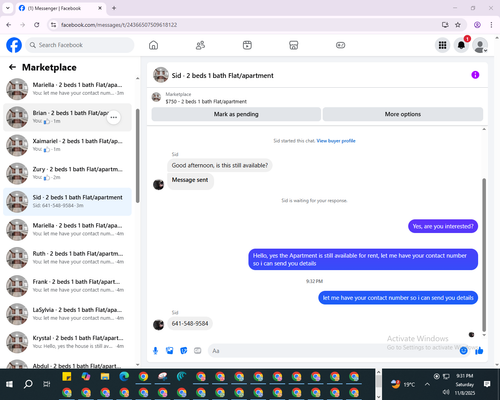Screen dimensions: 500x400
Task: Click the 'Yes, are you interested?' message bubble
Action: pyautogui.click(x=443, y=226)
